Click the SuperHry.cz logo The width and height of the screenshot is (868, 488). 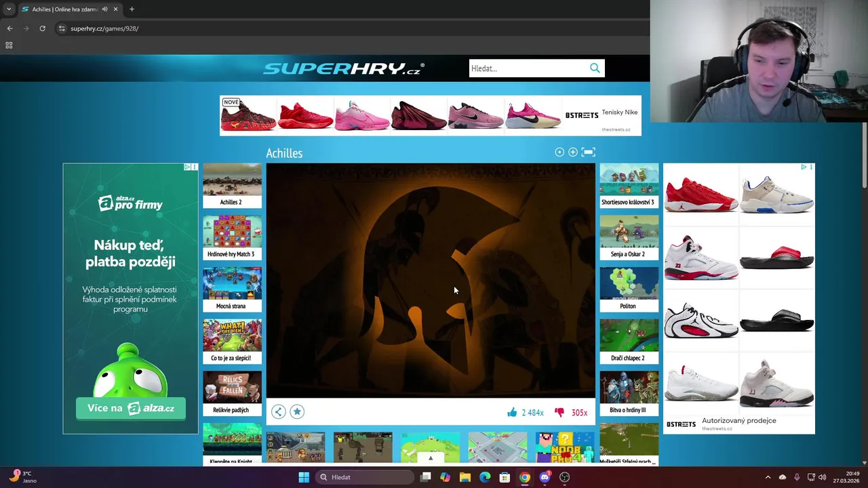(344, 68)
